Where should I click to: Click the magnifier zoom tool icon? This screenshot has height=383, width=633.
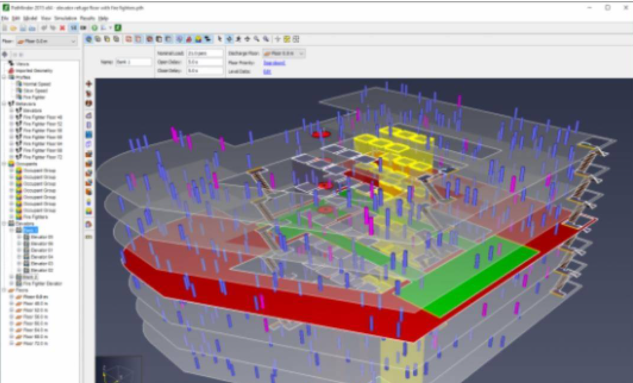(x=257, y=39)
